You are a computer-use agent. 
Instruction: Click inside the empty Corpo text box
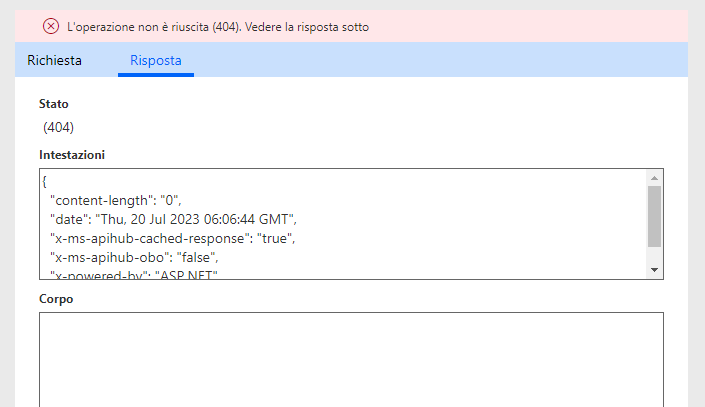(x=350, y=358)
